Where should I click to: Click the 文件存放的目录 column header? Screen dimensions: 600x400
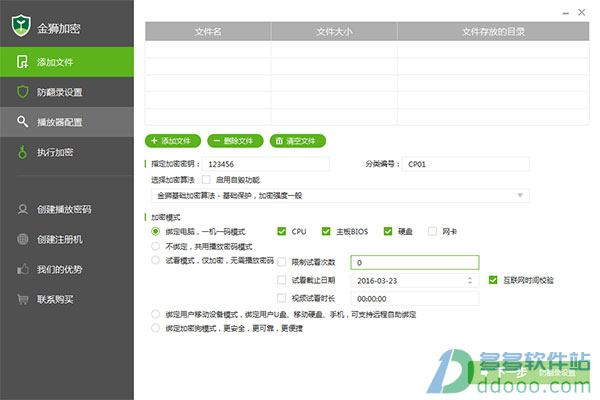pos(493,31)
